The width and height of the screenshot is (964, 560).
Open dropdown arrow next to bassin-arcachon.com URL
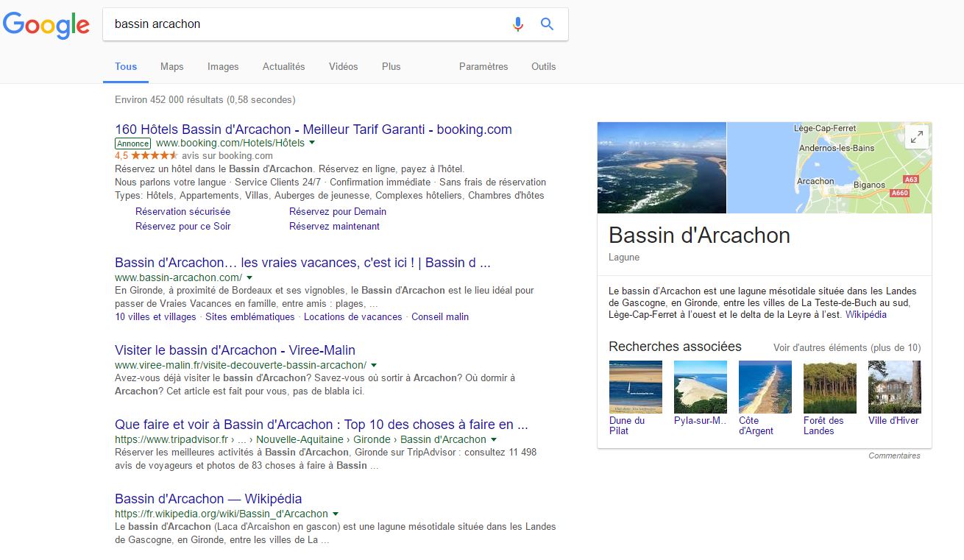(249, 277)
